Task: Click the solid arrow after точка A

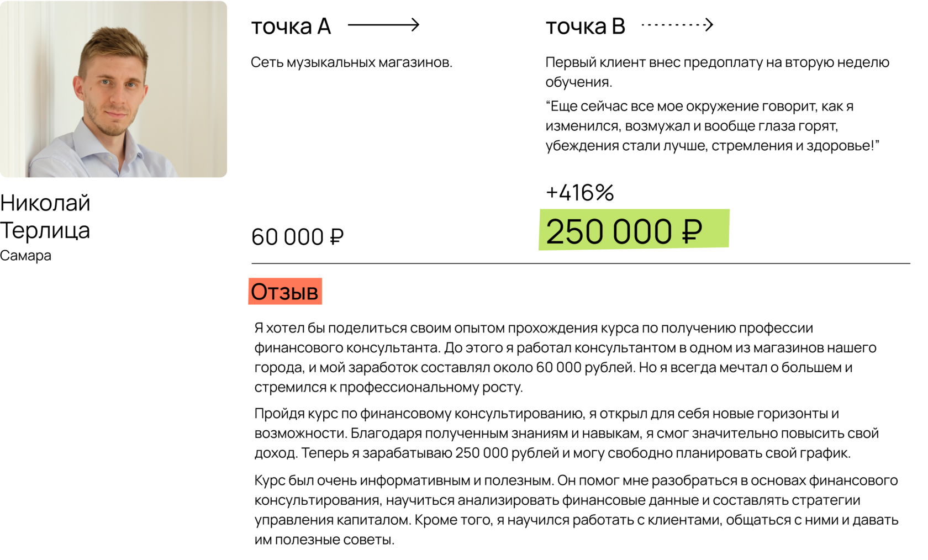Action: click(383, 25)
